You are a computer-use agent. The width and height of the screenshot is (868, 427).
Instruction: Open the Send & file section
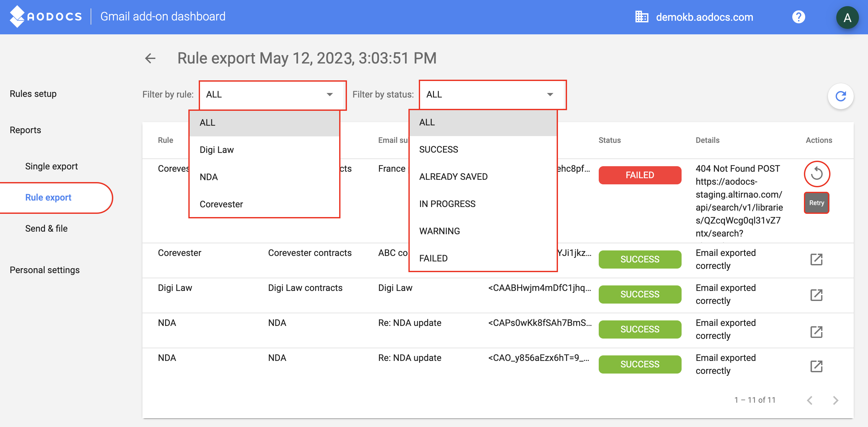click(47, 228)
